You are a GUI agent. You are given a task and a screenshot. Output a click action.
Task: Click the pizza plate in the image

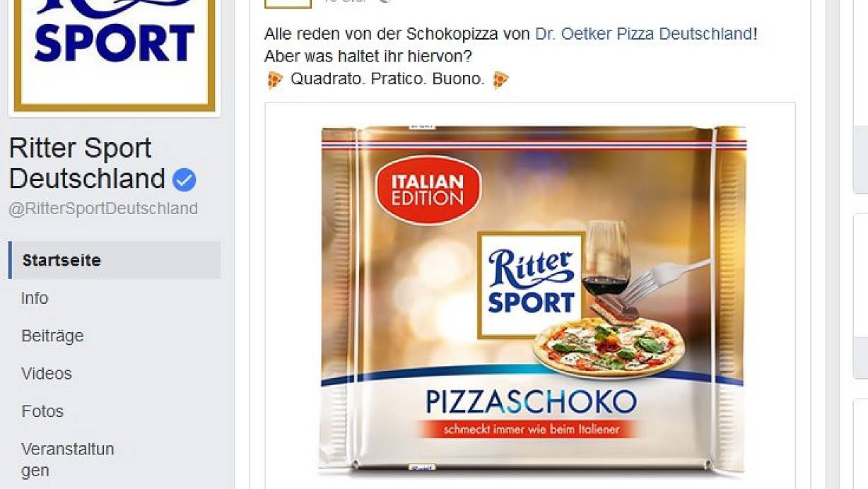coord(607,348)
